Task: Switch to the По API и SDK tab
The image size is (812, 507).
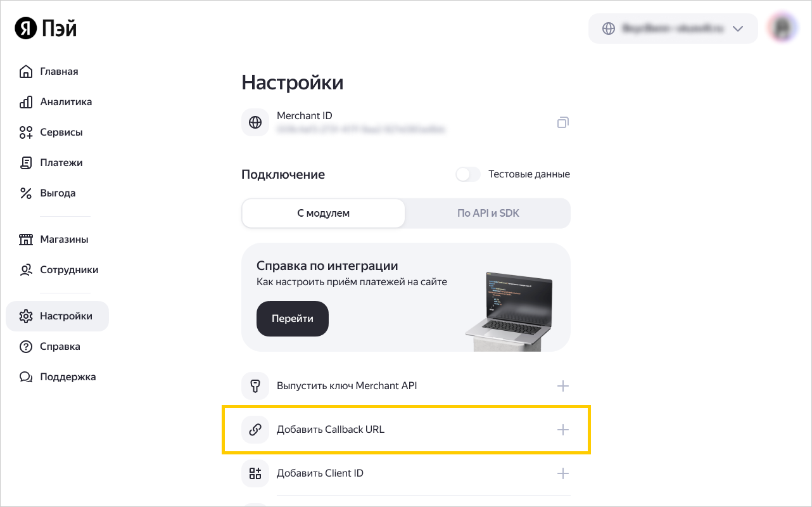Action: pos(488,213)
